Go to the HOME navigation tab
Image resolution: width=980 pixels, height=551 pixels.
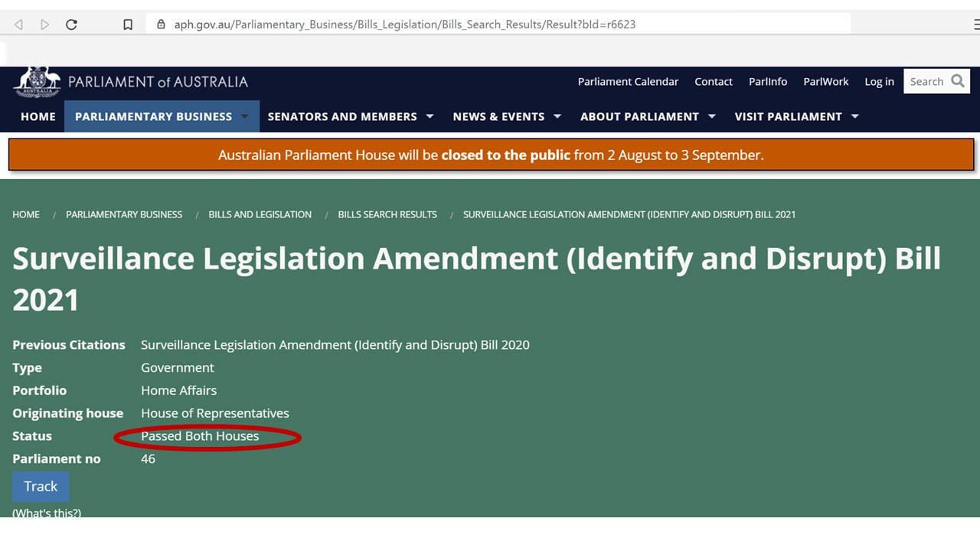38,117
